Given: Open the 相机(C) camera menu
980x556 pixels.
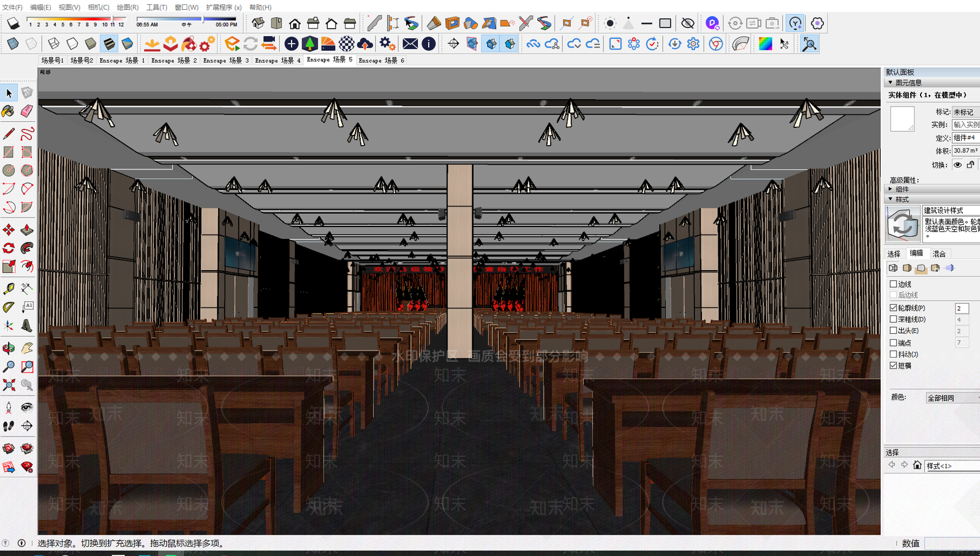Looking at the screenshot, I should coord(99,7).
